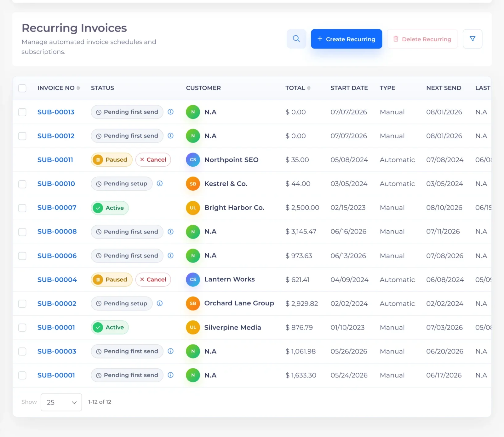Open invoice link SUB-00002
Screen dimensions: 504x437
pos(57,303)
